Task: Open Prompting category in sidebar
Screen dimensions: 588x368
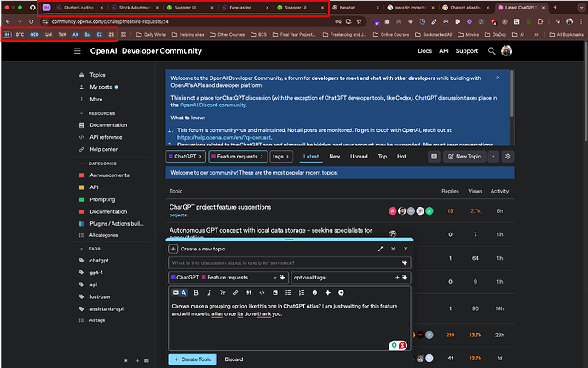Action: coord(102,199)
